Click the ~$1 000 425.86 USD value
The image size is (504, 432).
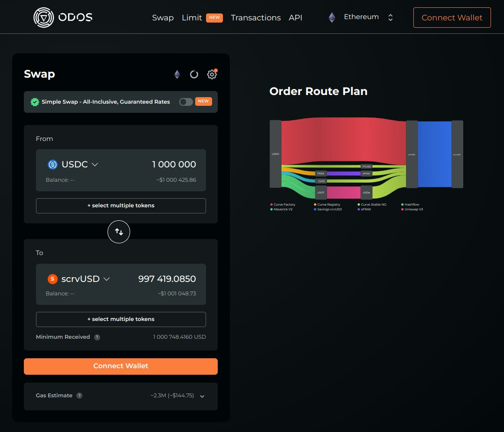pos(176,180)
